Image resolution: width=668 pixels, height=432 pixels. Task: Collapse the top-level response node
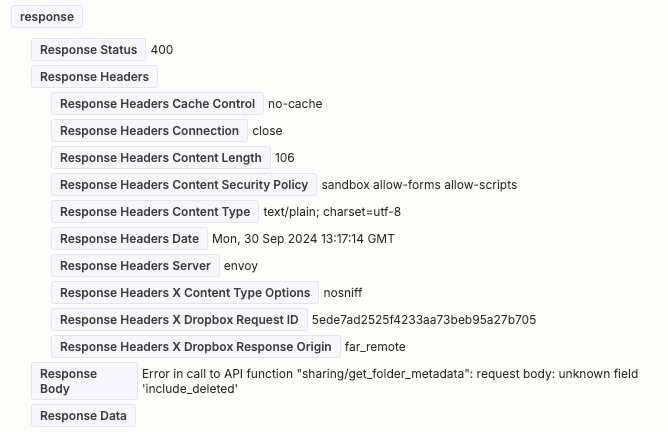click(47, 17)
